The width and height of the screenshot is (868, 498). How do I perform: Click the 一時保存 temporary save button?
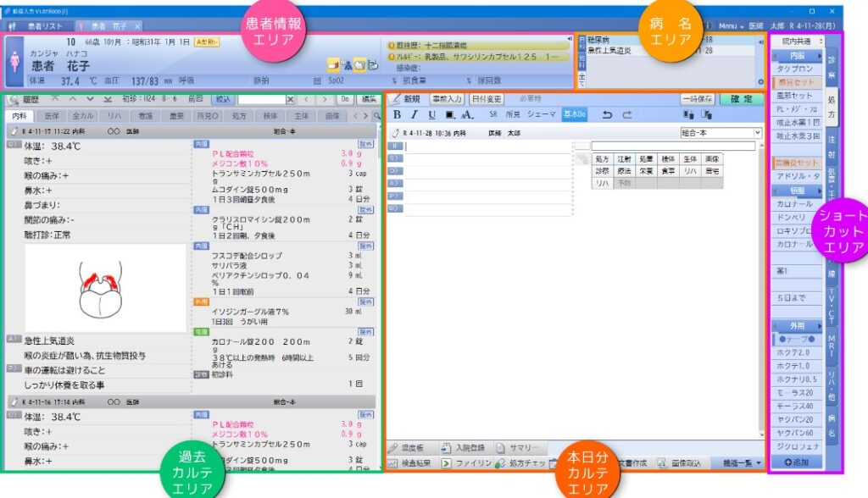[x=697, y=99]
